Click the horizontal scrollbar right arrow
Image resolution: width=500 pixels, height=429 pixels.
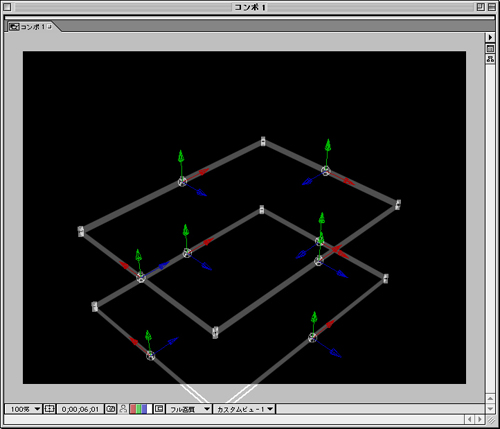click(x=480, y=419)
